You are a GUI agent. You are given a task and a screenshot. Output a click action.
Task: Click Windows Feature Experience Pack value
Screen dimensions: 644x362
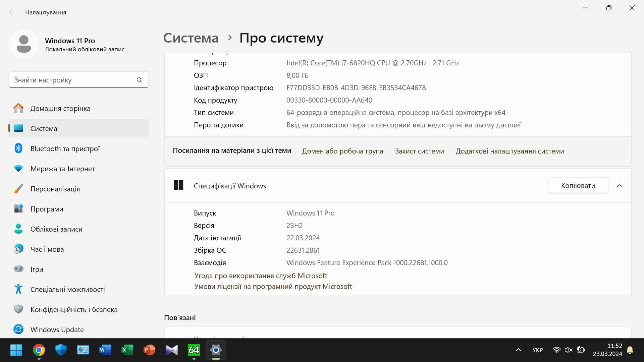pos(367,263)
